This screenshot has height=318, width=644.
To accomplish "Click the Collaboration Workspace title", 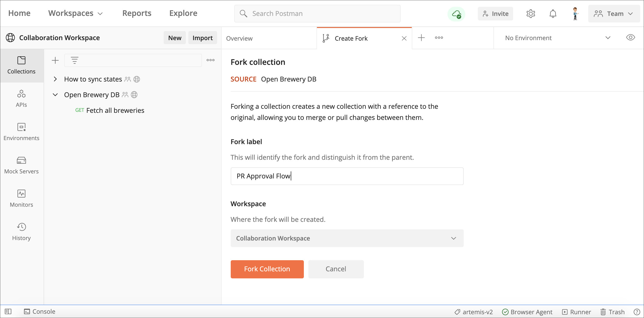I will (x=60, y=38).
